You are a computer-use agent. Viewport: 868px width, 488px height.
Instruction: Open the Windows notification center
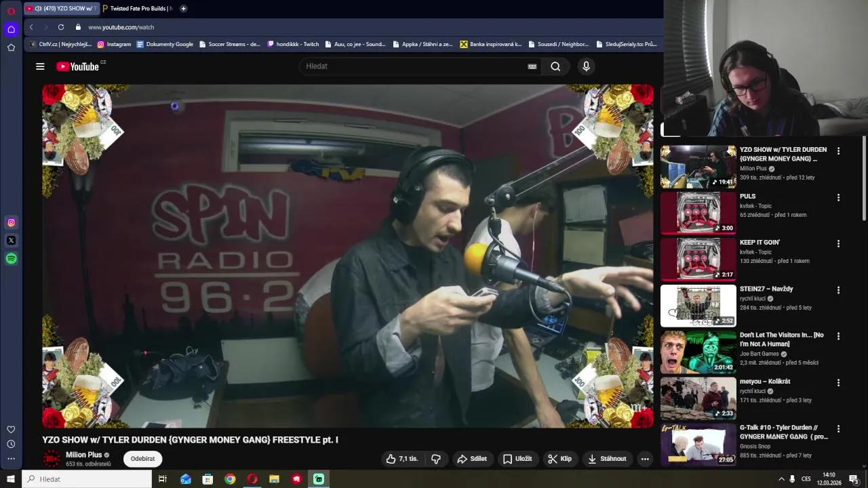854,479
